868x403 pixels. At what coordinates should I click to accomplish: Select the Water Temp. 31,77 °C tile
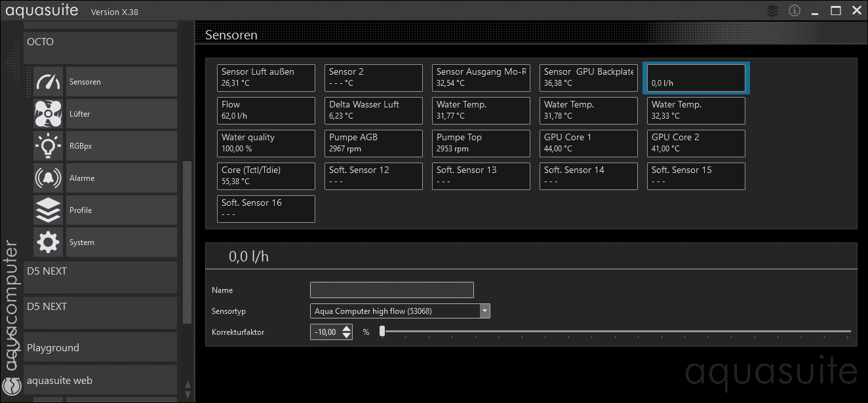481,111
